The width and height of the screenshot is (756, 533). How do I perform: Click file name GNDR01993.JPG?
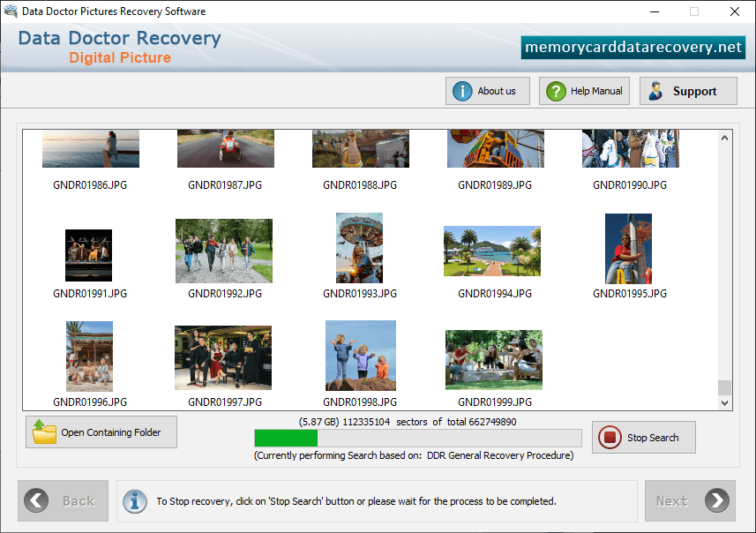click(360, 294)
